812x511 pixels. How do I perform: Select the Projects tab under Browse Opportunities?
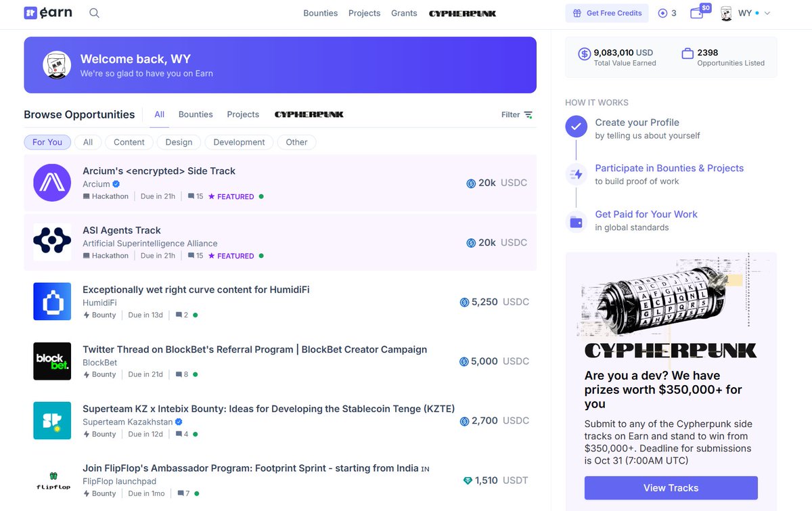point(243,114)
